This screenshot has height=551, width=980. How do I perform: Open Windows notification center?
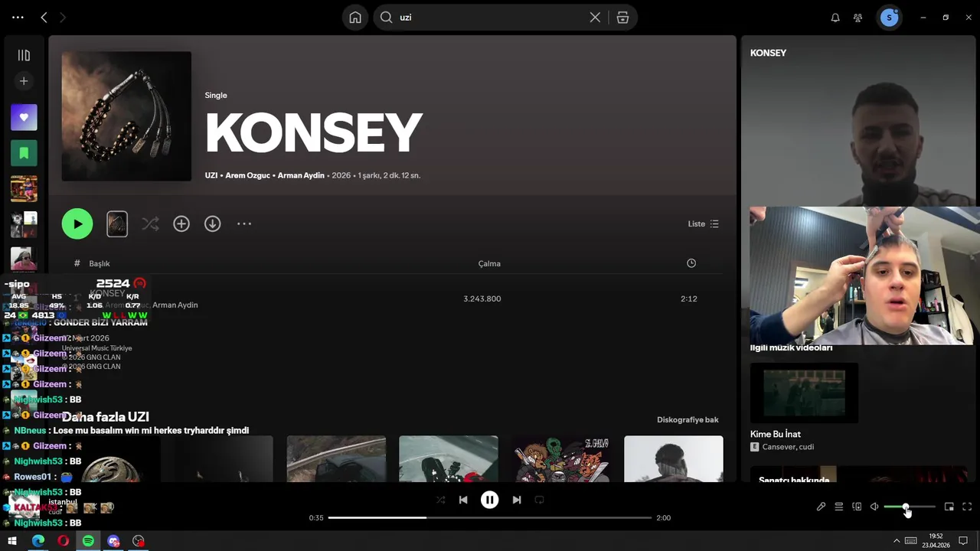tap(963, 541)
